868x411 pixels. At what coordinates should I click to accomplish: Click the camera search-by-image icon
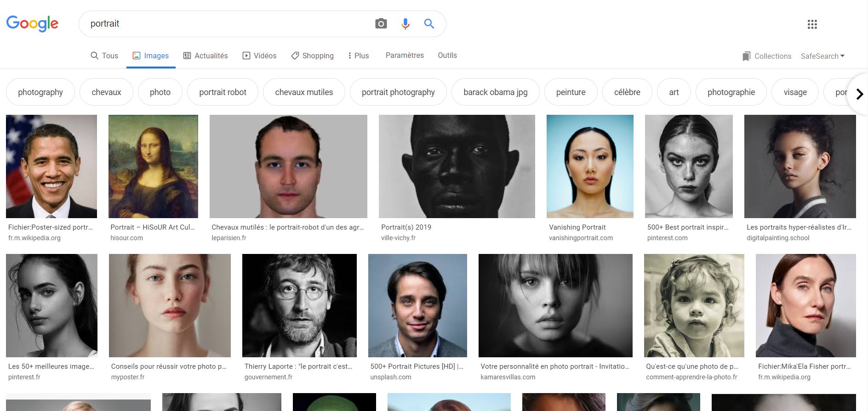tap(381, 24)
